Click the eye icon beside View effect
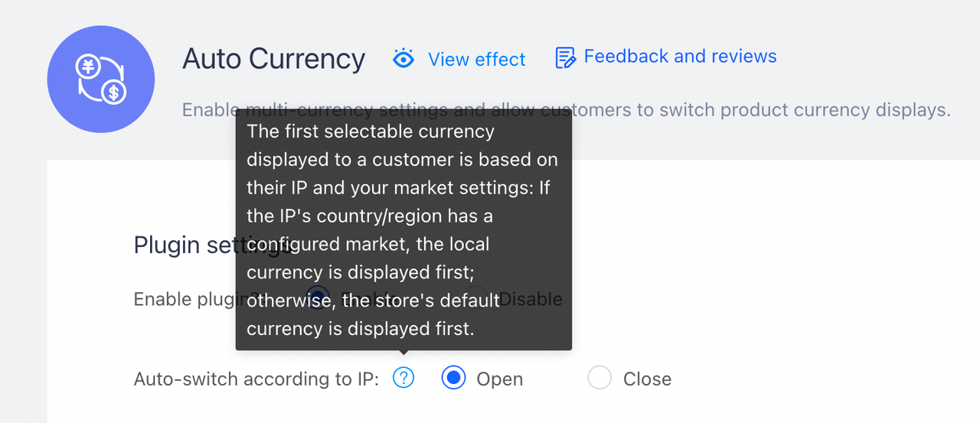The height and width of the screenshot is (423, 980). pyautogui.click(x=403, y=59)
